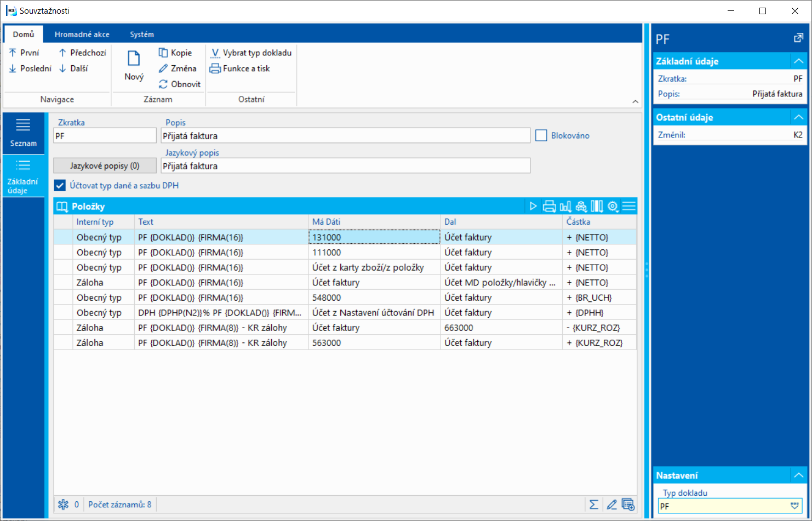812x521 pixels.
Task: Open the Seznam list view in sidebar
Action: point(23,133)
